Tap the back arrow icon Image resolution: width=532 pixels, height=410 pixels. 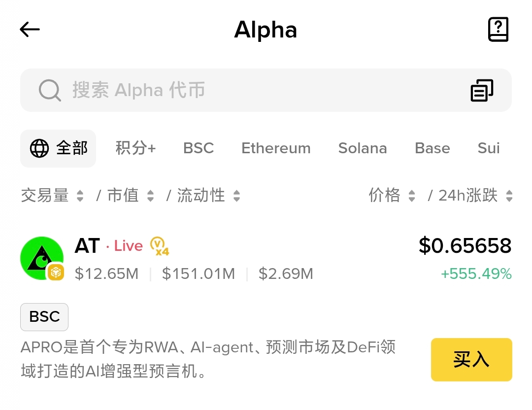pyautogui.click(x=30, y=30)
